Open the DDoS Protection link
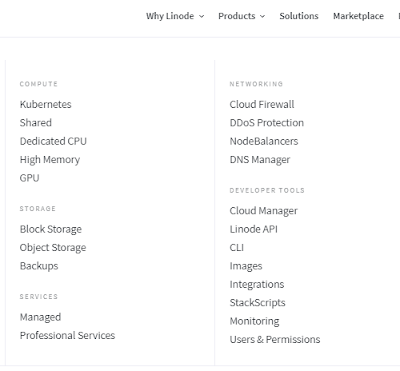The image size is (400, 371). [x=267, y=123]
